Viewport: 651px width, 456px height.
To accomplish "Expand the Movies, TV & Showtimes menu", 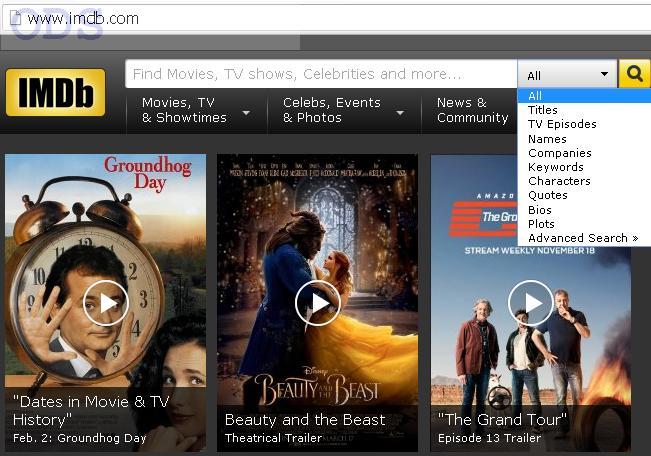I will coord(196,110).
